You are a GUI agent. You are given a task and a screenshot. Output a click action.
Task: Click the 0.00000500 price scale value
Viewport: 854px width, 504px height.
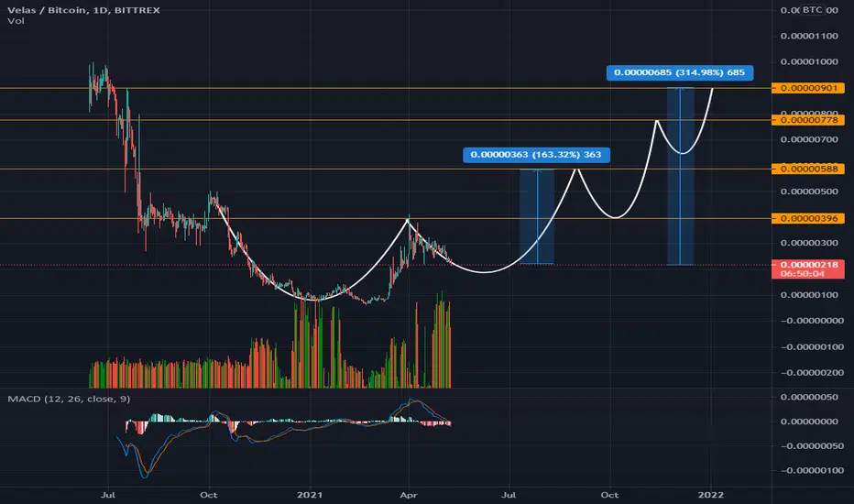809,192
